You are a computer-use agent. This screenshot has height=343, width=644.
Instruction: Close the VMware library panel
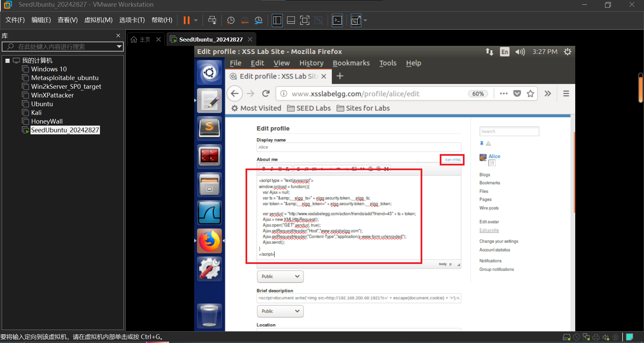tap(118, 36)
